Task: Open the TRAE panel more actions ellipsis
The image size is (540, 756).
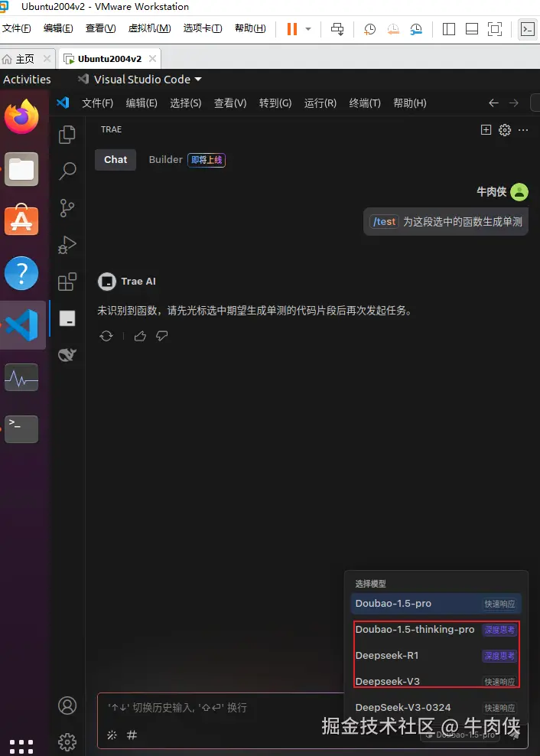Action: point(523,129)
